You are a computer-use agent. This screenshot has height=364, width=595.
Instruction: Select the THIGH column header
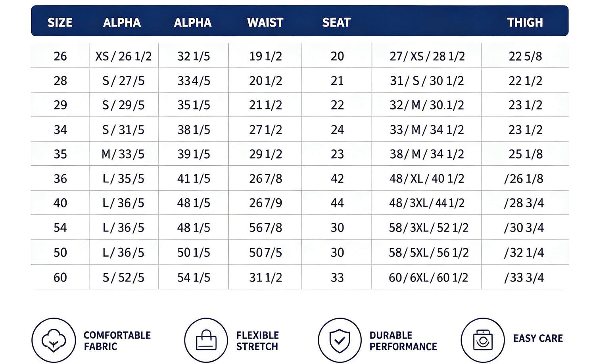tap(525, 23)
